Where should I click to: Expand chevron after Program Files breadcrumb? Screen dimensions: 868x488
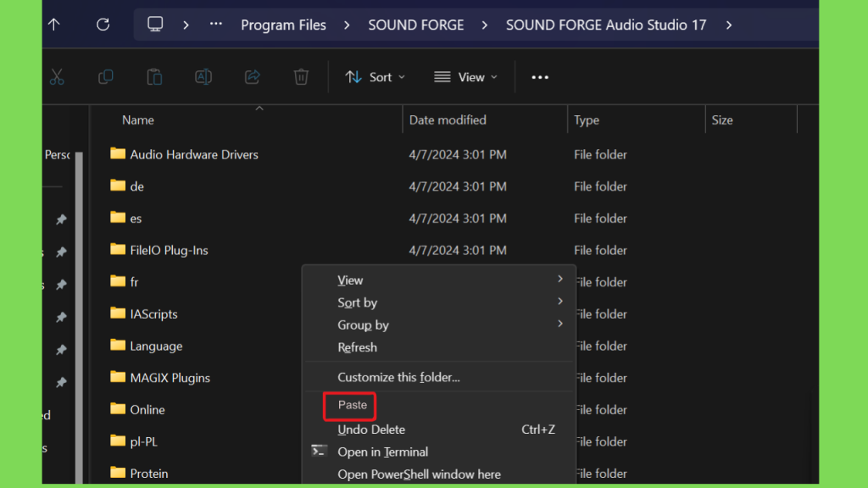tap(347, 25)
